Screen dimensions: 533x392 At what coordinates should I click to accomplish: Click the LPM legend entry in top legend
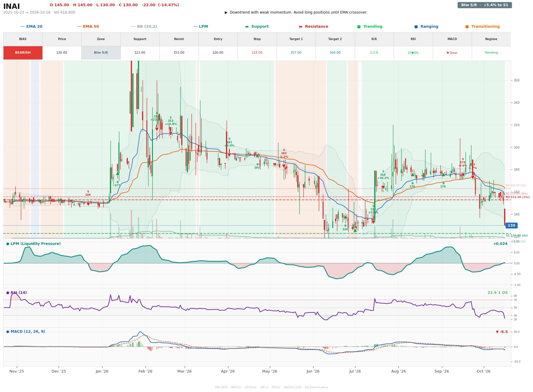coord(200,27)
